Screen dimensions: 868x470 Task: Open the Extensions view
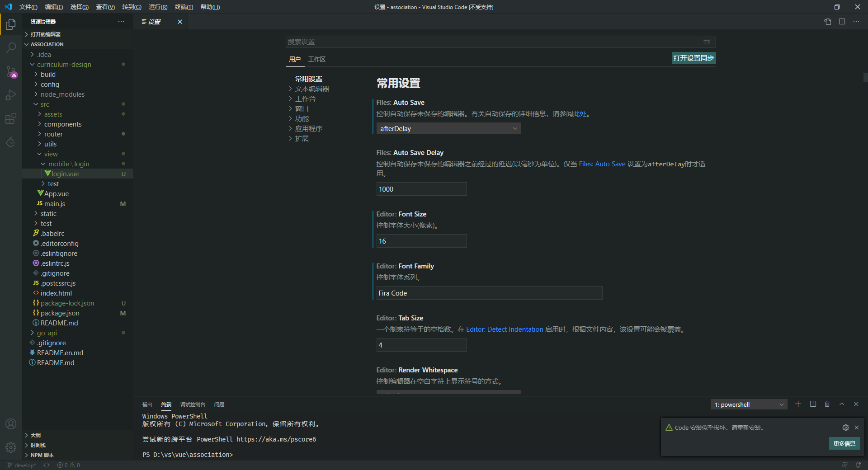[11, 118]
